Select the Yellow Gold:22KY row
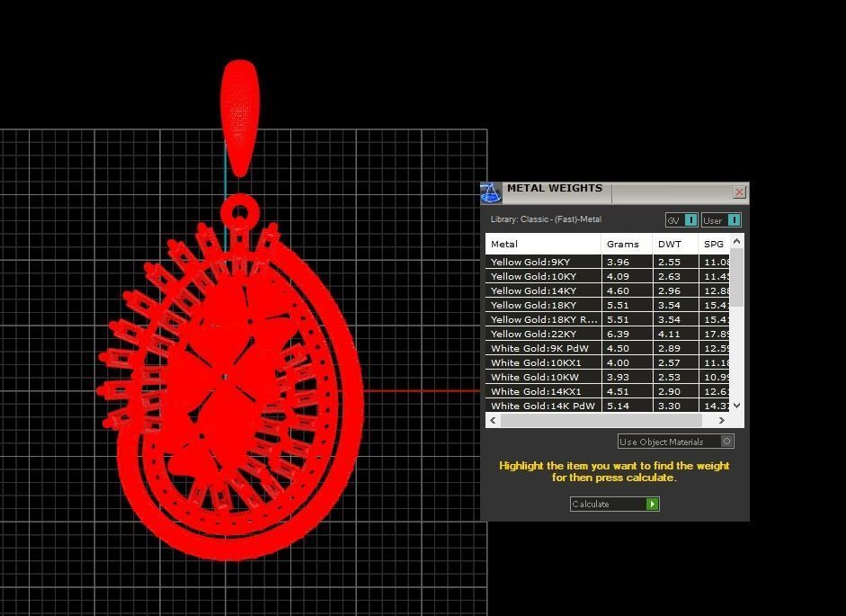Screen dimensions: 846x616 pos(608,334)
